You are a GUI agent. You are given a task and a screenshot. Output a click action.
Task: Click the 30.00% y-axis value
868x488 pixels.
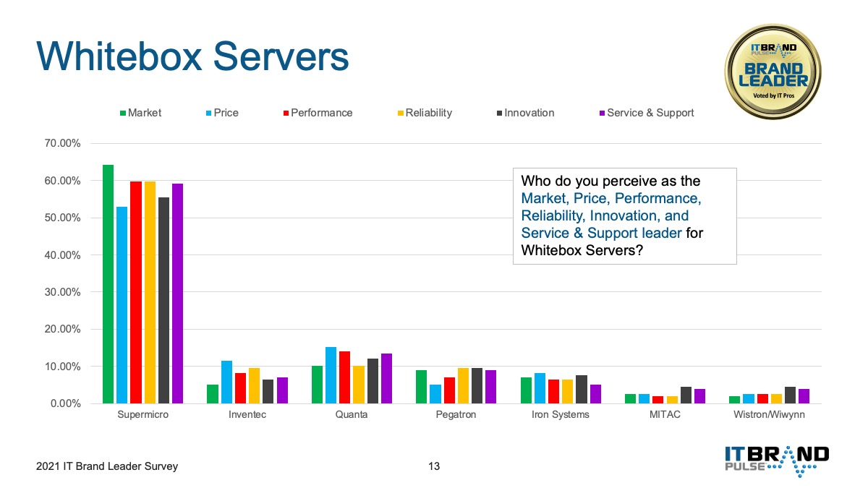(x=62, y=292)
